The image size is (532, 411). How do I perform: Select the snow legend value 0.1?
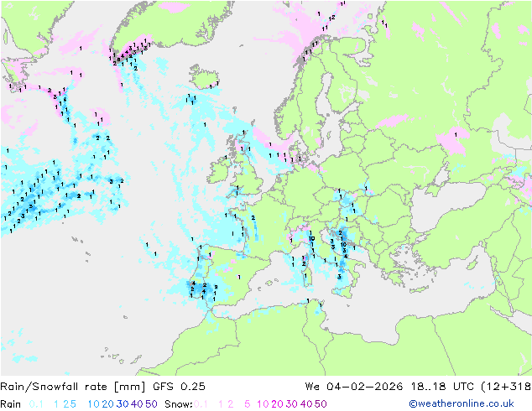point(201,404)
